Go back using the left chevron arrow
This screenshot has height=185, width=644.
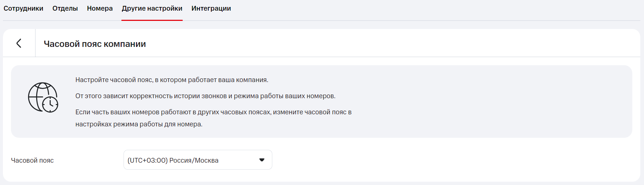pos(19,43)
